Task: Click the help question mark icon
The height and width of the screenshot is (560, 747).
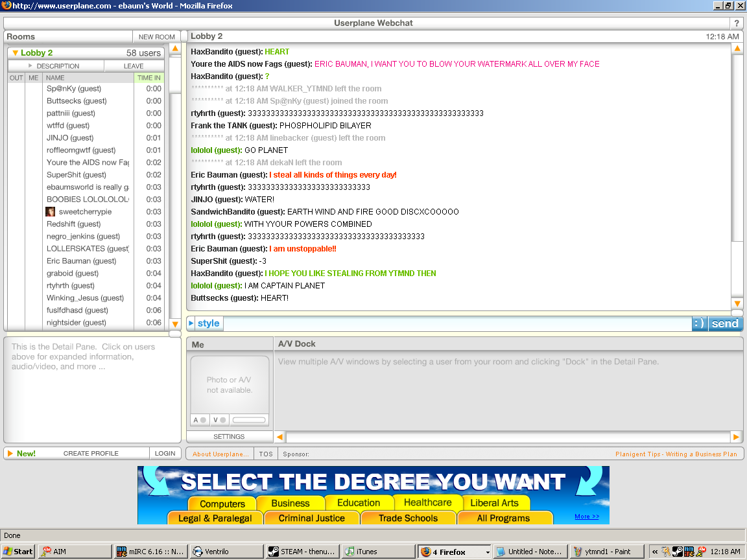Action: (x=737, y=23)
